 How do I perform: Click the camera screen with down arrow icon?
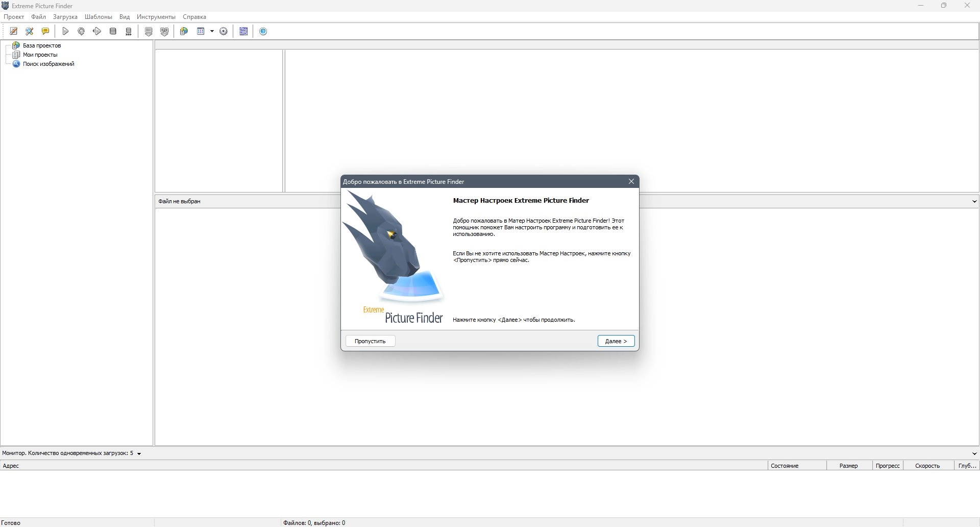pyautogui.click(x=164, y=31)
